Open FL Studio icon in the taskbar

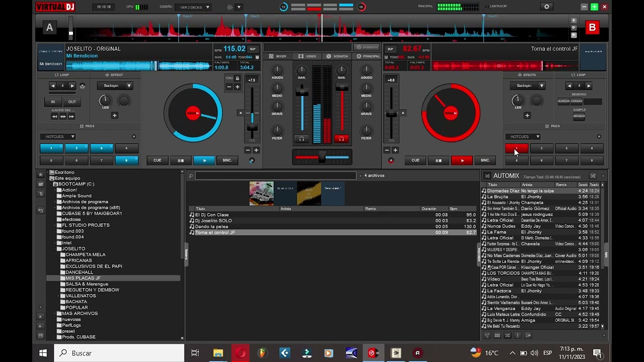tap(262, 353)
